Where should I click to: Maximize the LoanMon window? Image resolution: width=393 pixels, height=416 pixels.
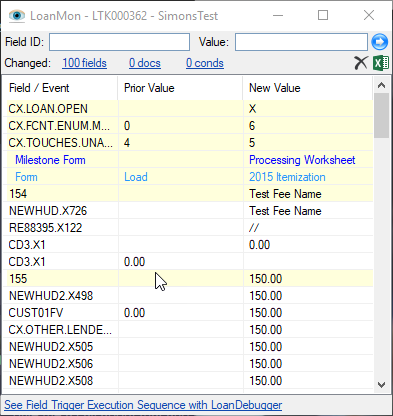click(x=323, y=15)
